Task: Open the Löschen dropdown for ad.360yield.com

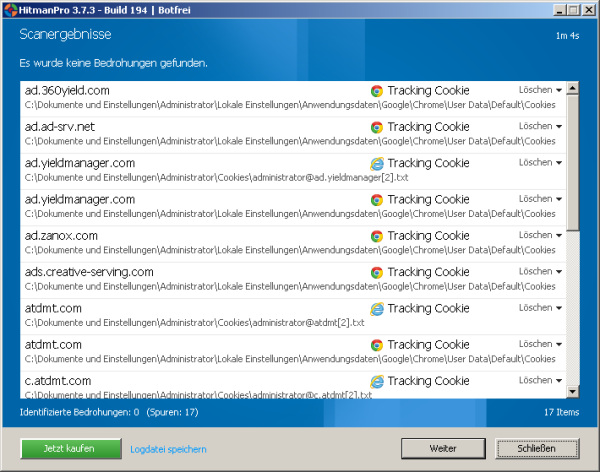Action: coord(540,90)
